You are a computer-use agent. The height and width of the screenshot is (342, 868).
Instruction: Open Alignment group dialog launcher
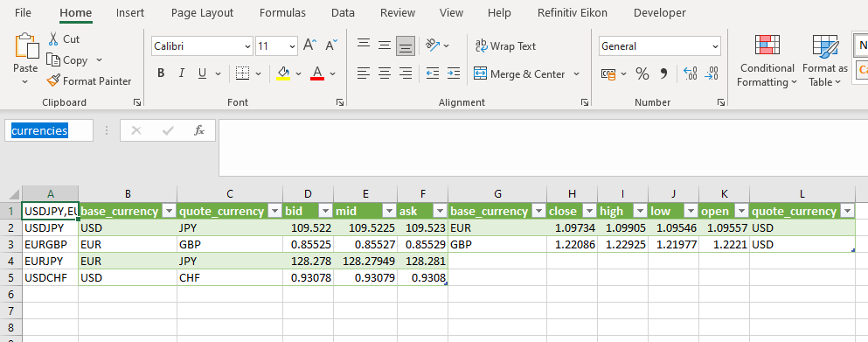point(584,102)
